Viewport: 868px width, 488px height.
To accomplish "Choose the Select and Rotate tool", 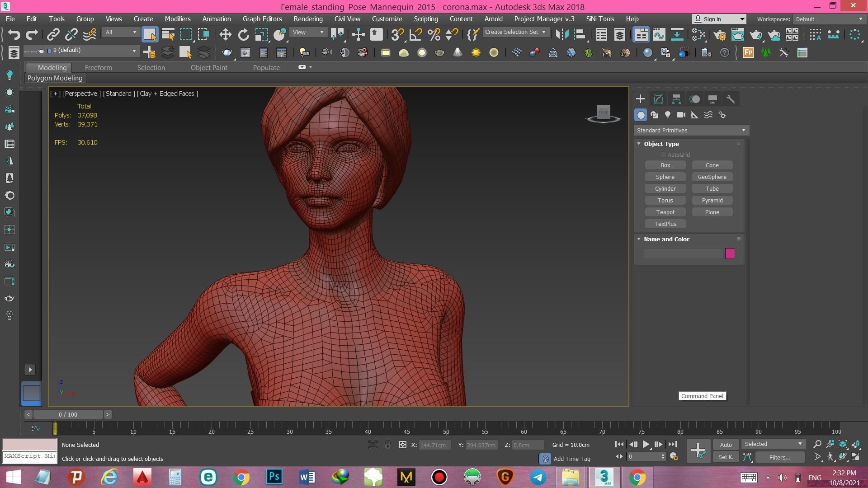I will click(244, 34).
